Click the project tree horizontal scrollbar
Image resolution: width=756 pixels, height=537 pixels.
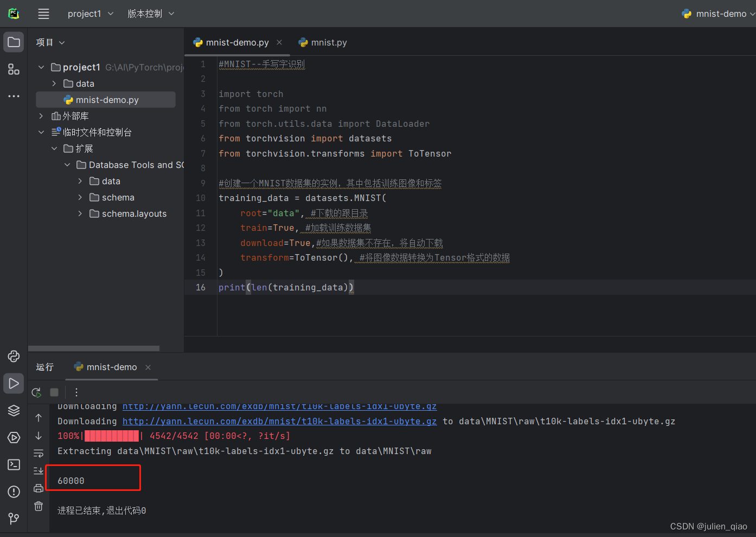[x=94, y=348]
